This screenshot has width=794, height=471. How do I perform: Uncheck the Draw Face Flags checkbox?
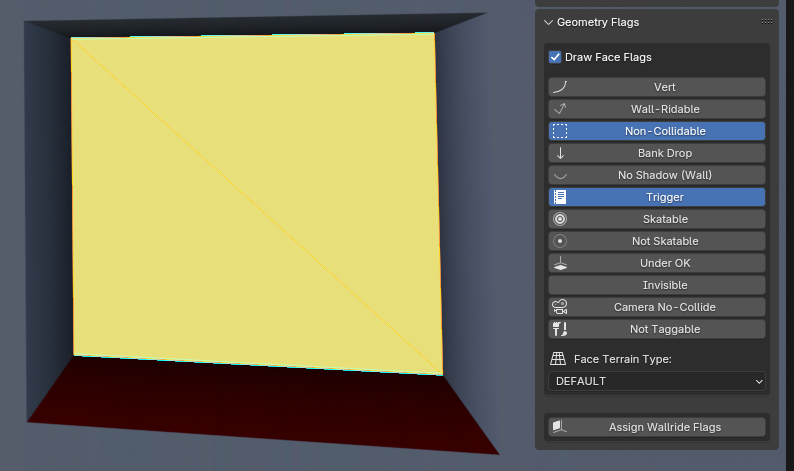point(555,58)
